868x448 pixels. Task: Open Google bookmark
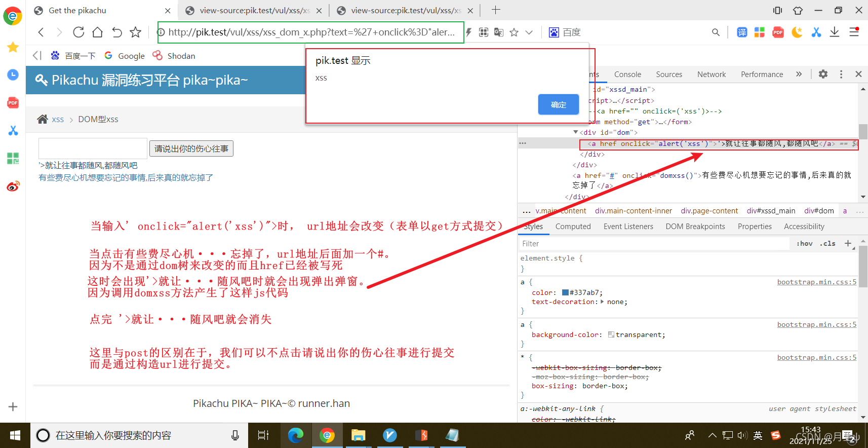(x=125, y=56)
